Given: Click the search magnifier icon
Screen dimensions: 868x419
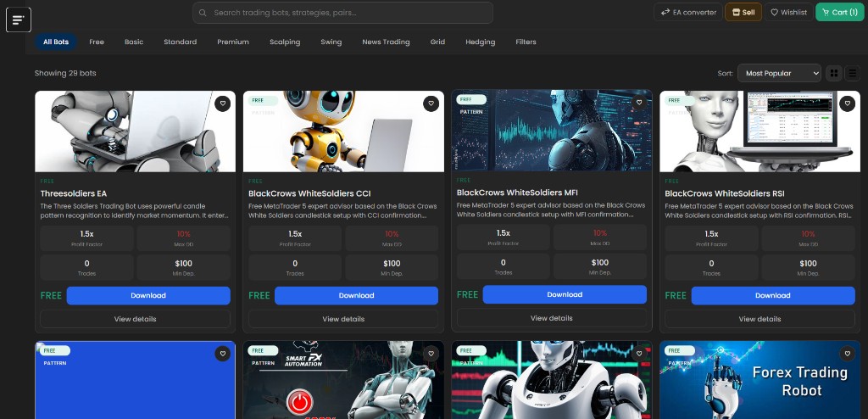Looking at the screenshot, I should tap(203, 13).
